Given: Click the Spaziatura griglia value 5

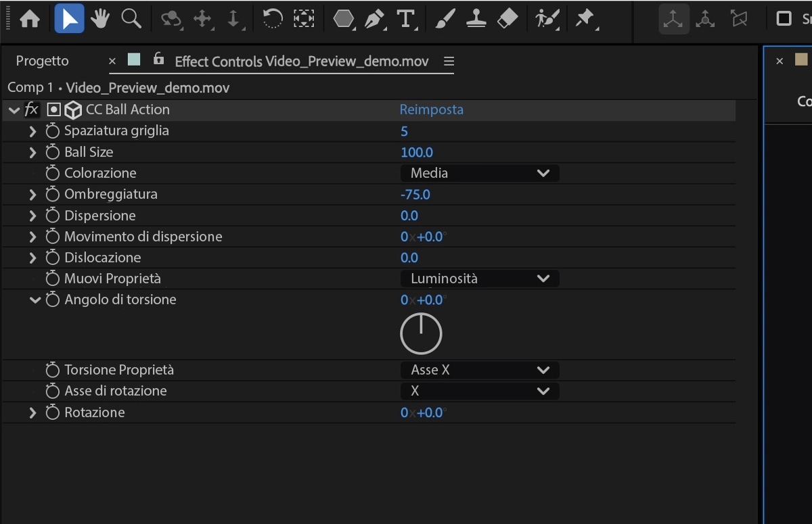Looking at the screenshot, I should (x=404, y=130).
